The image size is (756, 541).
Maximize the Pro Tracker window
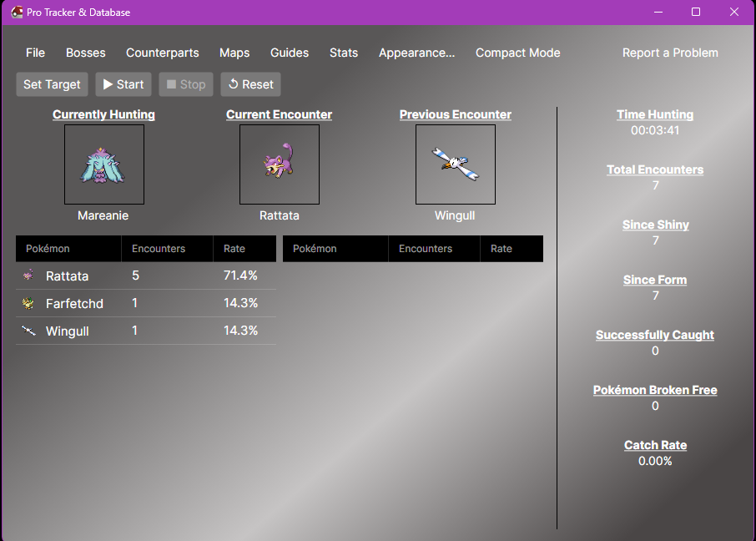tap(696, 12)
